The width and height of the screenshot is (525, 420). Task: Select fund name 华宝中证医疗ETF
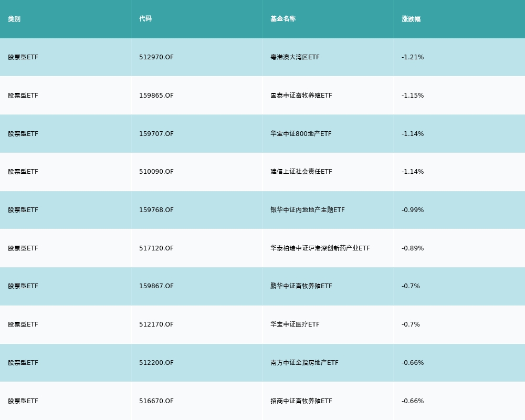[x=295, y=324]
